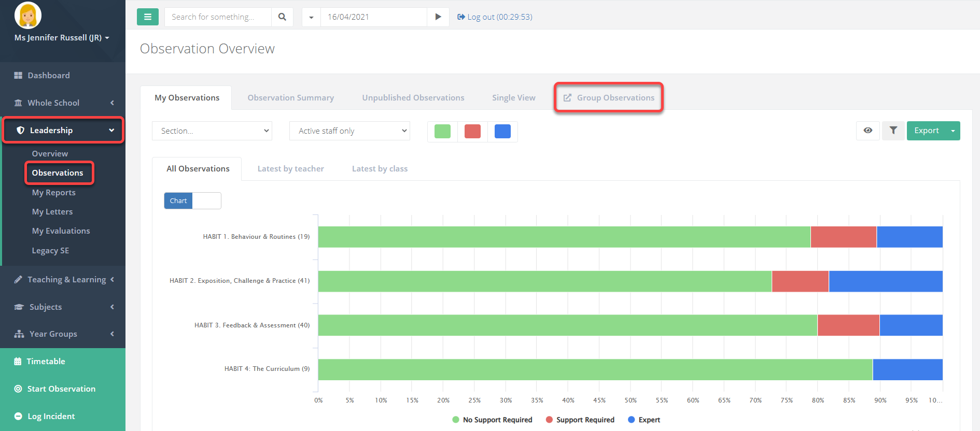Open Legacy SE in the sidebar
The height and width of the screenshot is (431, 980).
(50, 250)
